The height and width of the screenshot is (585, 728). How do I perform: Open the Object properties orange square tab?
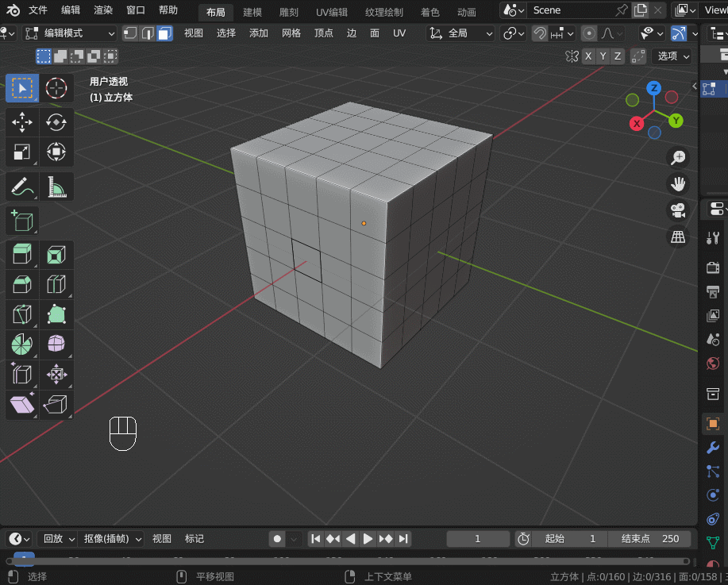click(x=713, y=423)
